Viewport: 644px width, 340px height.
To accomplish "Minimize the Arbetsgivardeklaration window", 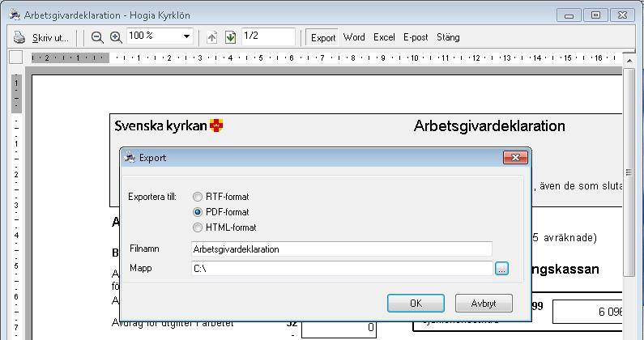I will (569, 15).
